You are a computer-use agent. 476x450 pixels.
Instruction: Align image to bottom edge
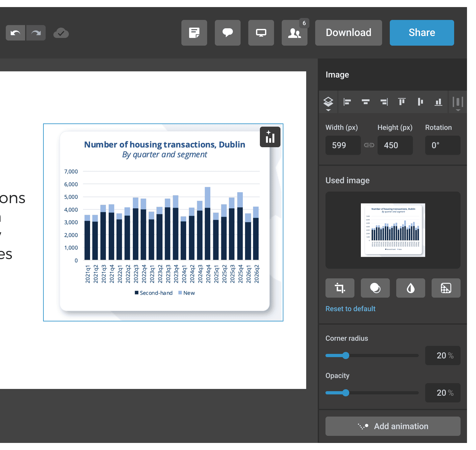tap(438, 102)
